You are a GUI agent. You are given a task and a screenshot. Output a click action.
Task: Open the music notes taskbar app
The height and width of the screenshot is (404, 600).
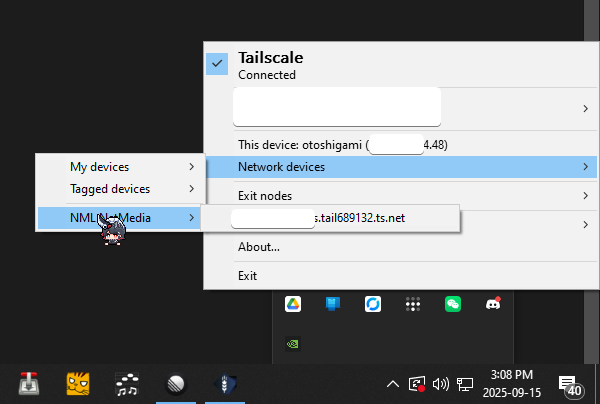click(127, 384)
